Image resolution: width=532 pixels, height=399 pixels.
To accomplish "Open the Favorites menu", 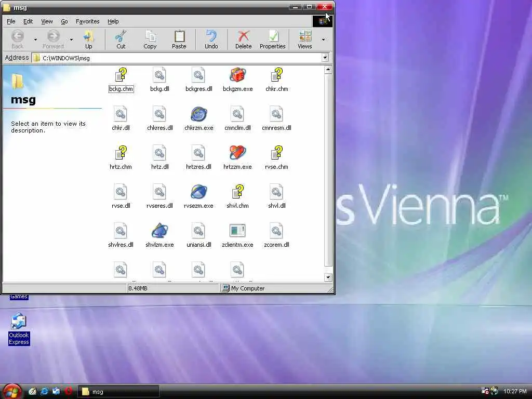I will point(87,21).
